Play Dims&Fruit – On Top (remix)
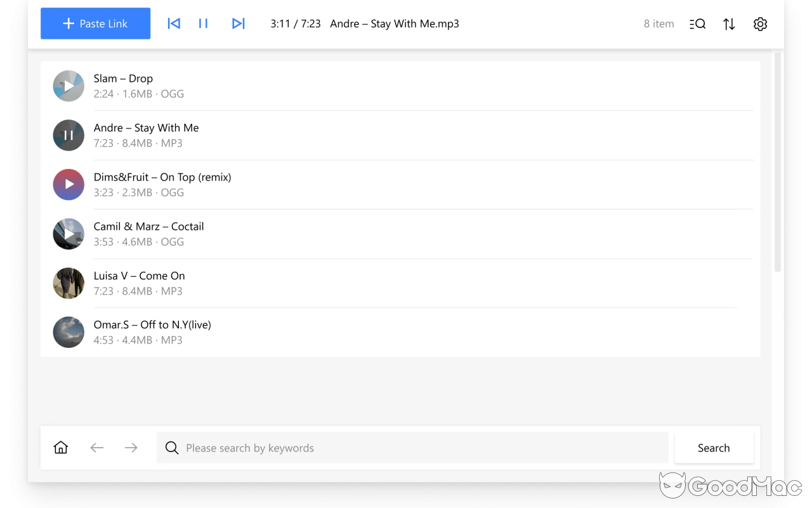 pos(68,184)
